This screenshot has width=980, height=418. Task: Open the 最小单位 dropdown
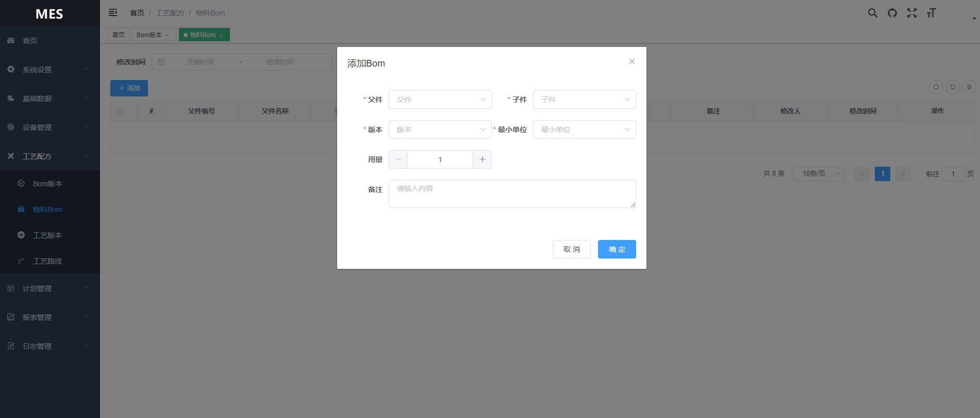(x=585, y=130)
